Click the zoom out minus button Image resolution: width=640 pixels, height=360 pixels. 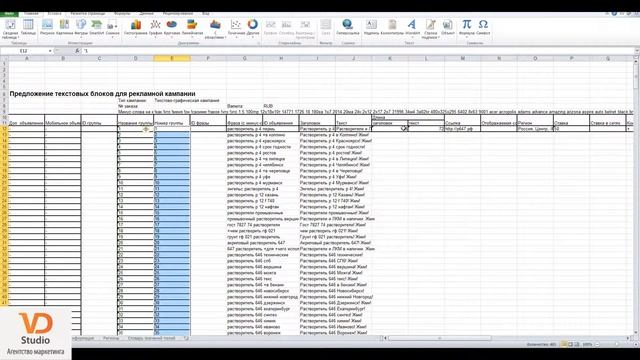tap(598, 344)
